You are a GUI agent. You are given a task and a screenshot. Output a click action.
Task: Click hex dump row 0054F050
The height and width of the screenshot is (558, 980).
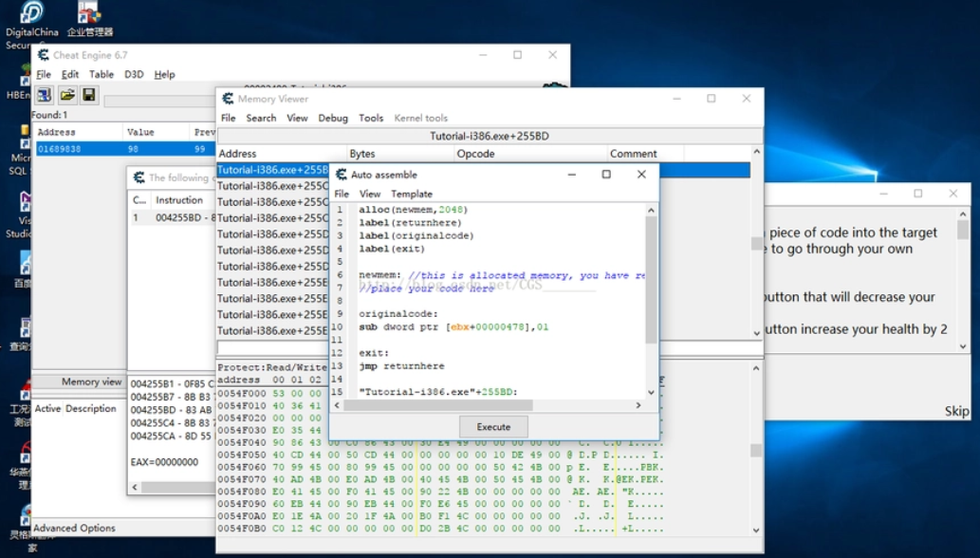[x=440, y=455]
